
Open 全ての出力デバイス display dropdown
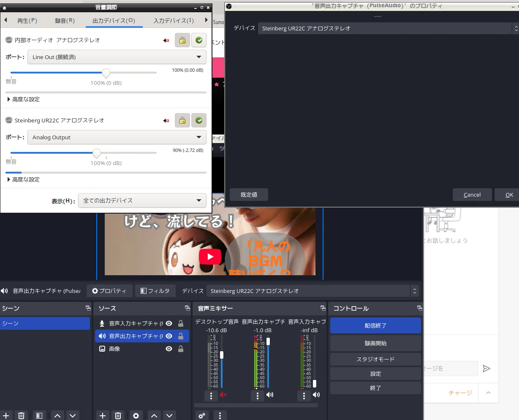pyautogui.click(x=142, y=201)
